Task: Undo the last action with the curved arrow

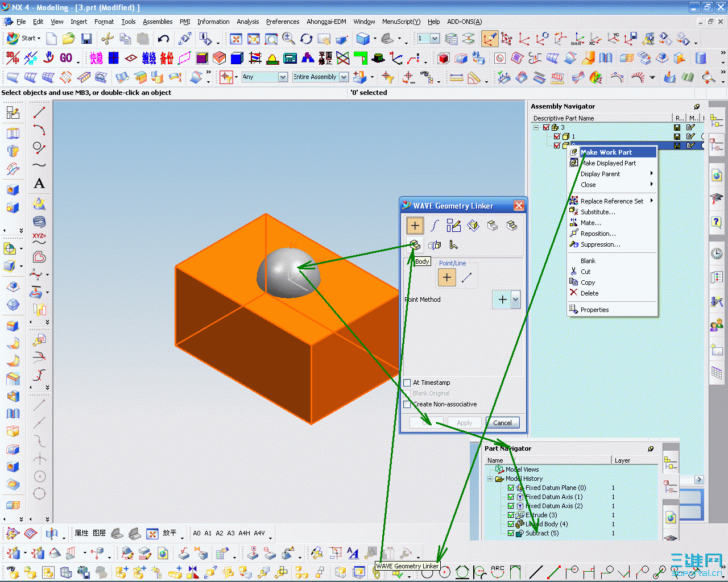Action: click(x=164, y=39)
